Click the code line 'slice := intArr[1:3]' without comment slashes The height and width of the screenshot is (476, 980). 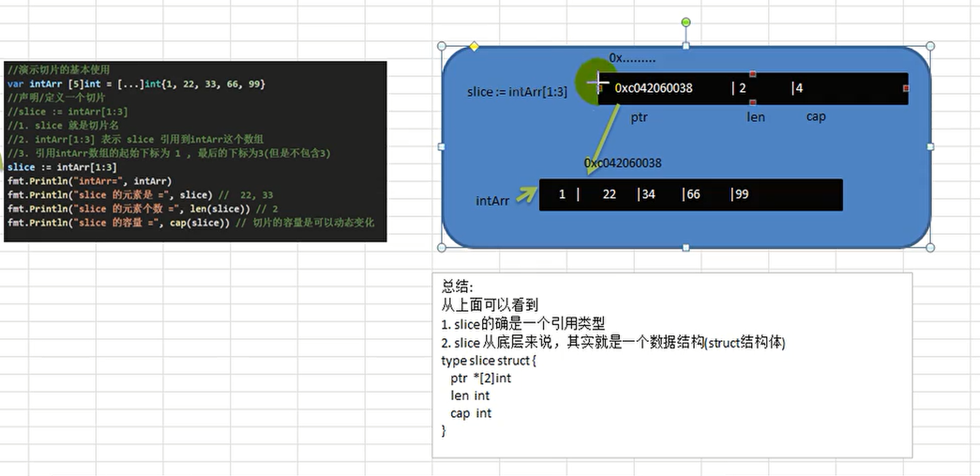coord(62,167)
